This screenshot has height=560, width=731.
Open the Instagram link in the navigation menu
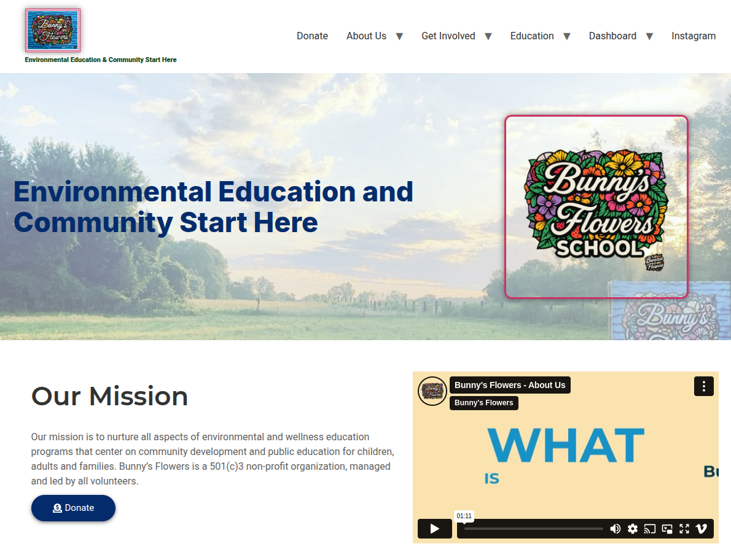pos(693,36)
